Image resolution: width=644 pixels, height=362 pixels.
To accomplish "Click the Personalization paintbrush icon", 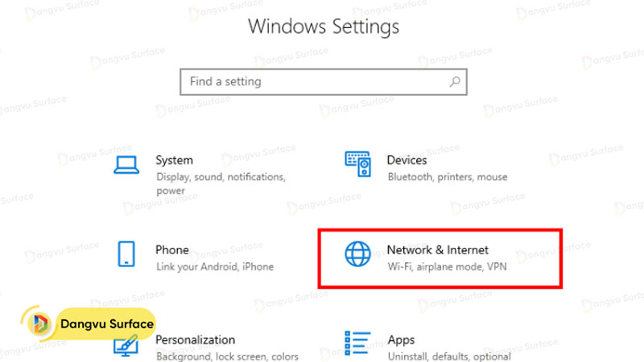I will [x=126, y=345].
